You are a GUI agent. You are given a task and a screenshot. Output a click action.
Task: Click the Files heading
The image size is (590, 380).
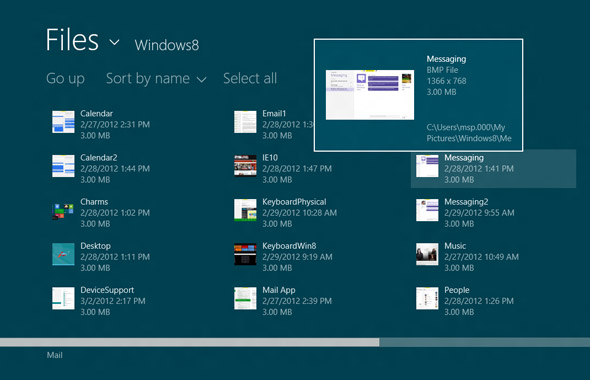72,40
